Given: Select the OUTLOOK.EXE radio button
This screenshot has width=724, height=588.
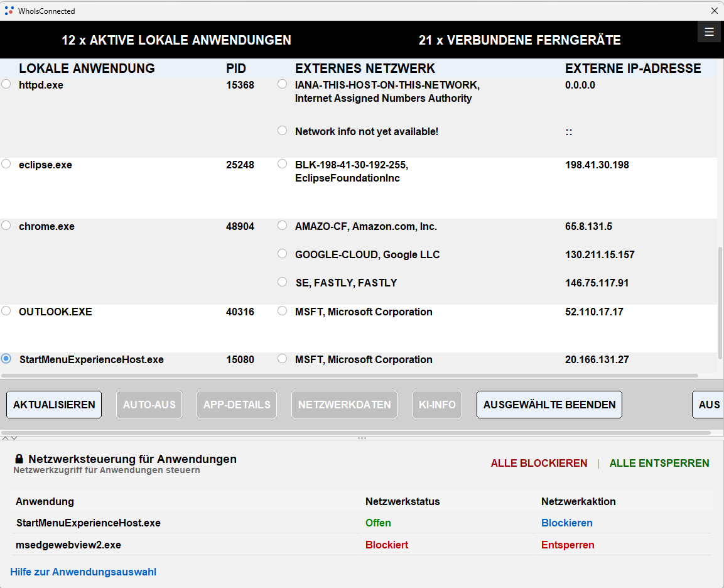Looking at the screenshot, I should (6, 311).
